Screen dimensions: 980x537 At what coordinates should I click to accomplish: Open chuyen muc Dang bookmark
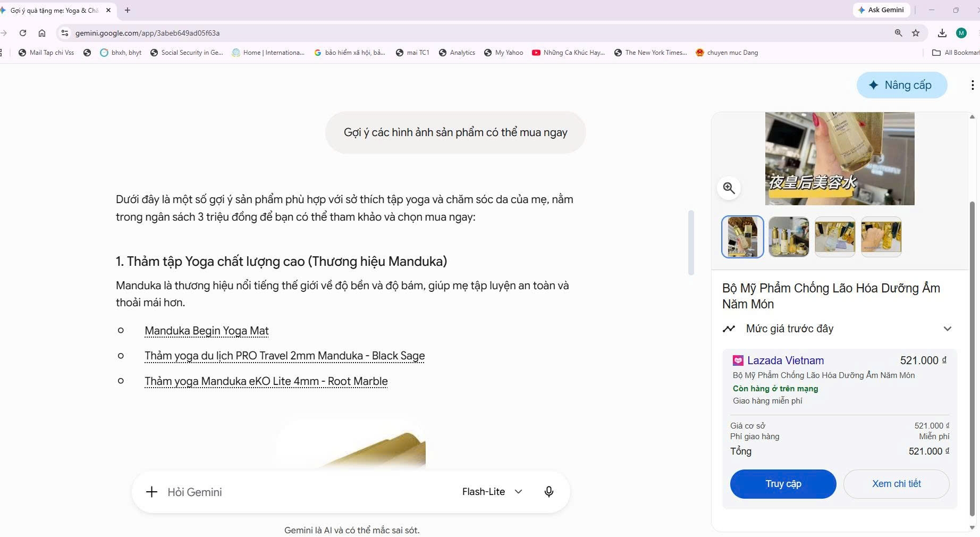pos(727,53)
